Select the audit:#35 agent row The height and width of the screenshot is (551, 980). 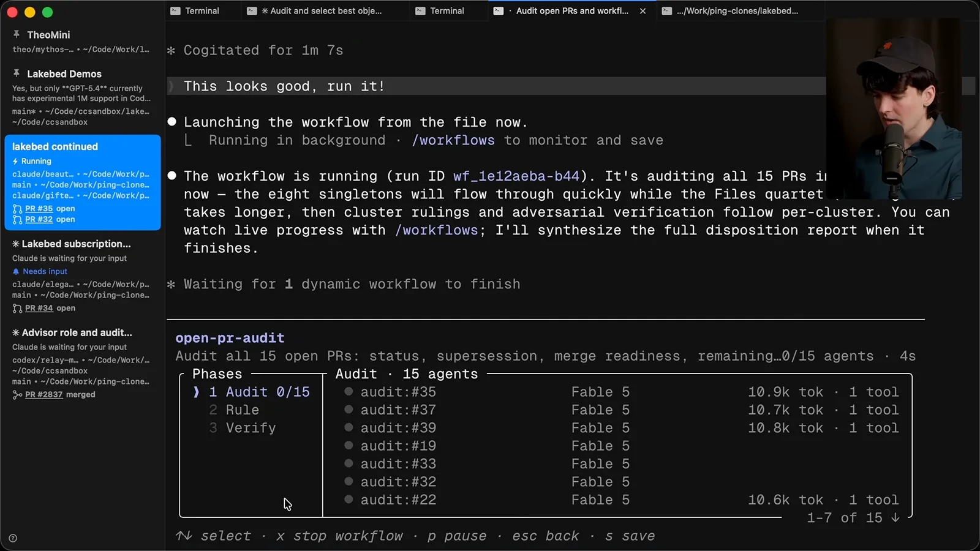[x=621, y=392]
